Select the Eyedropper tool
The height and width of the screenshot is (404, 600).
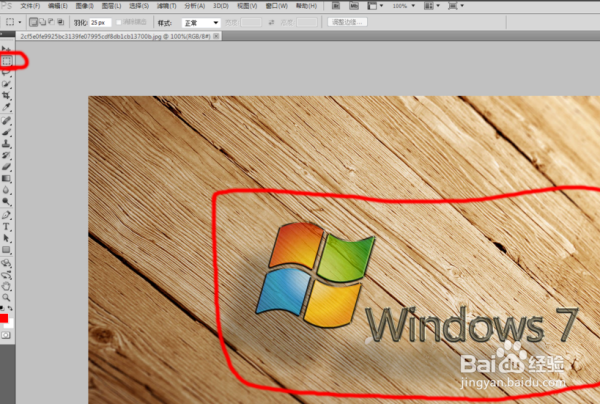coord(6,107)
